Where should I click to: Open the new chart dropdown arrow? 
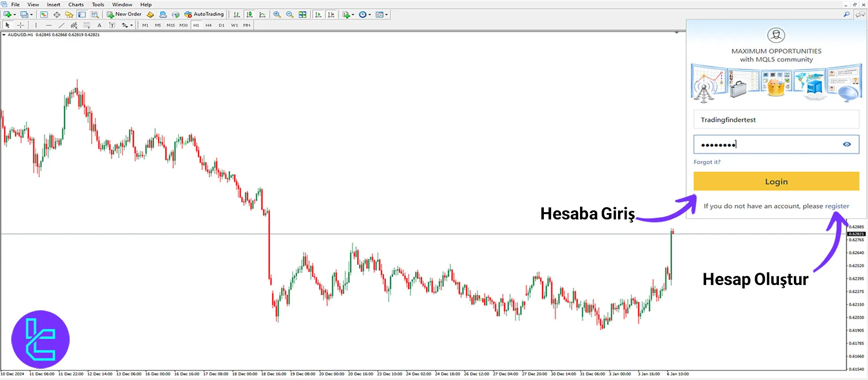point(14,14)
